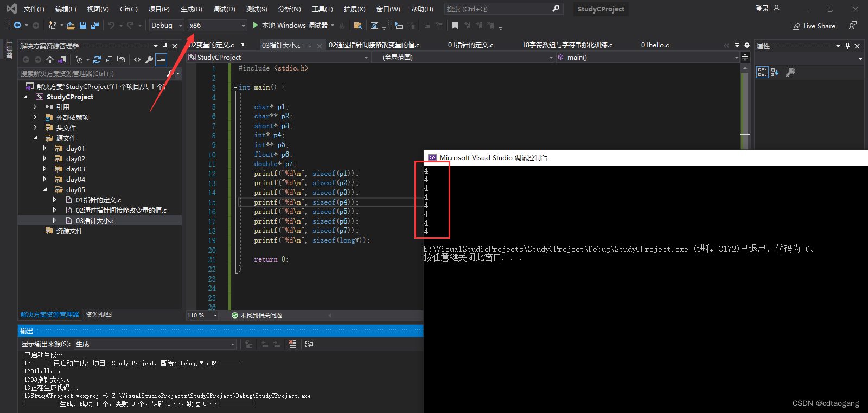The image size is (868, 413).
Task: Expand the 外部依赖项 node
Action: click(x=35, y=117)
